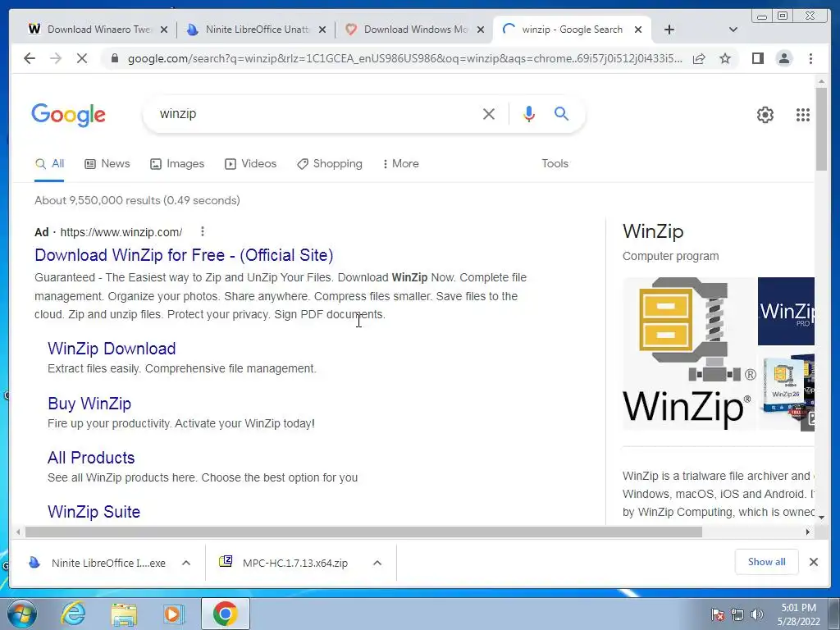Viewport: 840px width, 630px height.
Task: Open the More search filters
Action: tap(400, 163)
